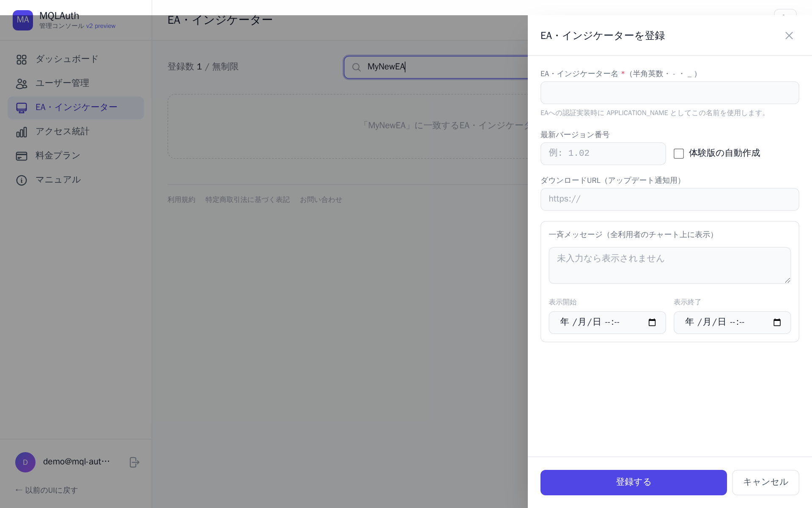Click the 登録数 1 / 無制限 text
The image size is (812, 508).
[203, 66]
